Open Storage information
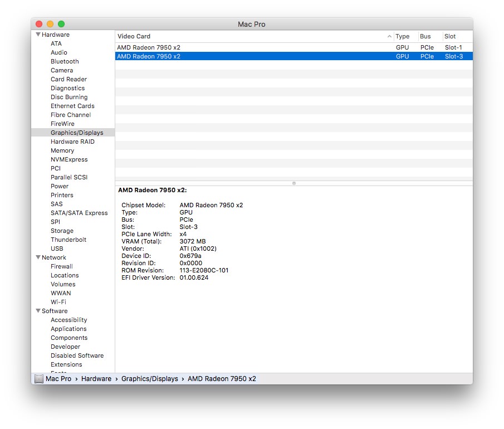 coord(62,231)
